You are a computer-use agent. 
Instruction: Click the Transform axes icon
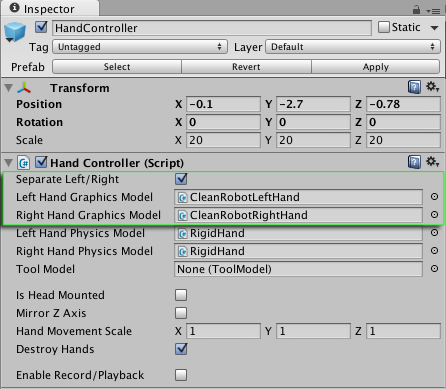point(24,88)
